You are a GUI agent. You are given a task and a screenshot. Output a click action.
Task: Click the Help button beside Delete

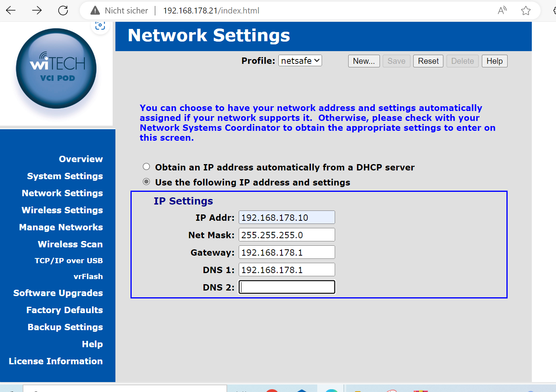click(494, 61)
